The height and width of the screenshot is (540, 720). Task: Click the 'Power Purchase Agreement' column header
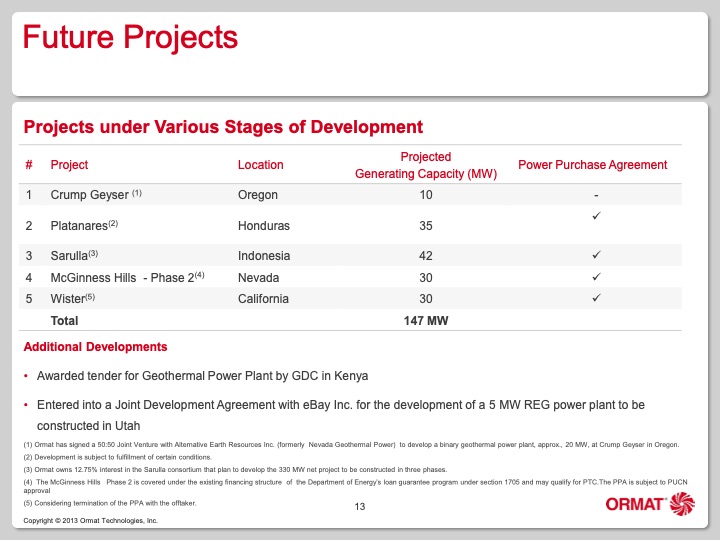click(592, 165)
